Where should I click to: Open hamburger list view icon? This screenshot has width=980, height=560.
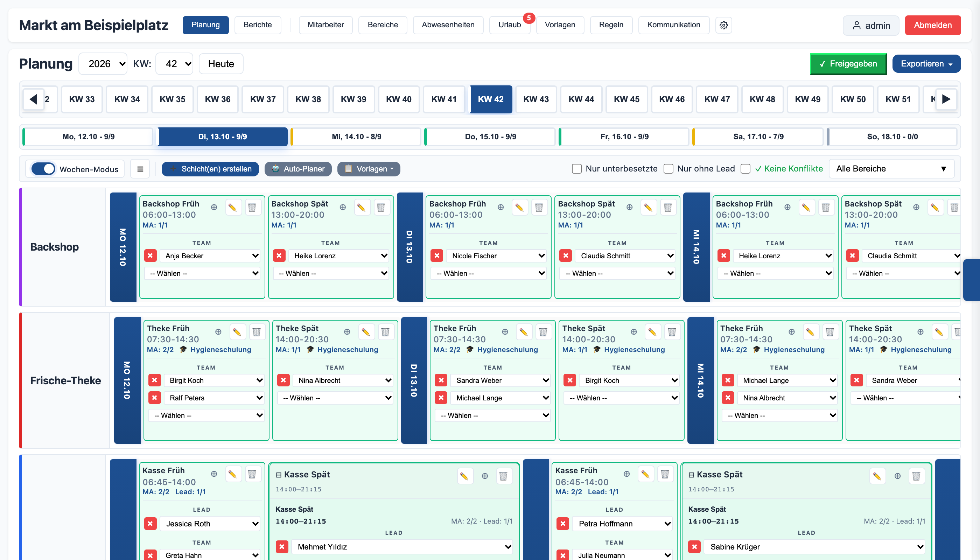[x=140, y=169]
